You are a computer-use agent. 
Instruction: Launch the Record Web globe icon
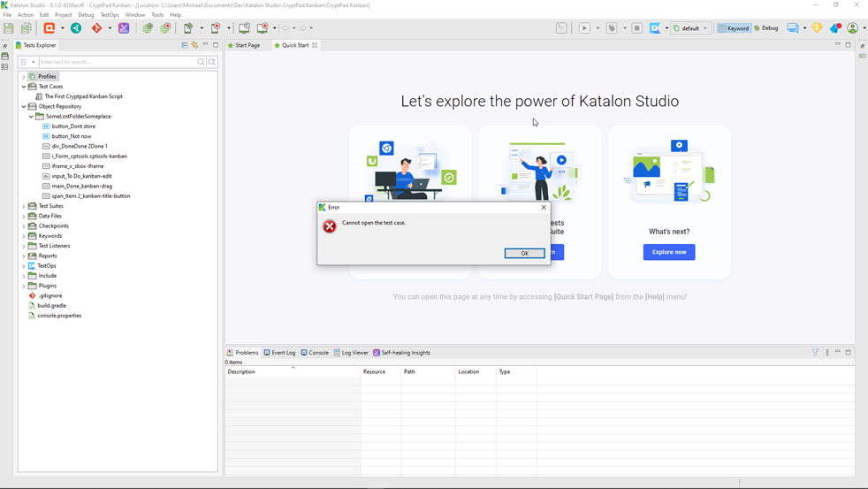click(x=165, y=27)
